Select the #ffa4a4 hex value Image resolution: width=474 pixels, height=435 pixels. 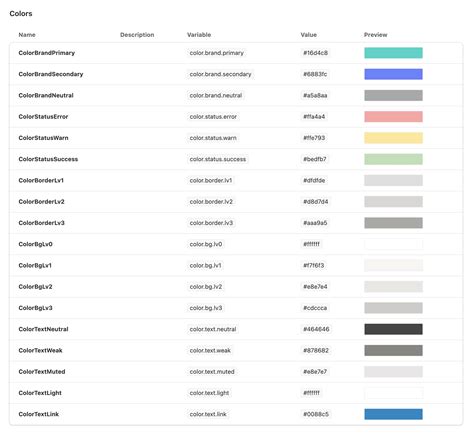[x=314, y=117]
